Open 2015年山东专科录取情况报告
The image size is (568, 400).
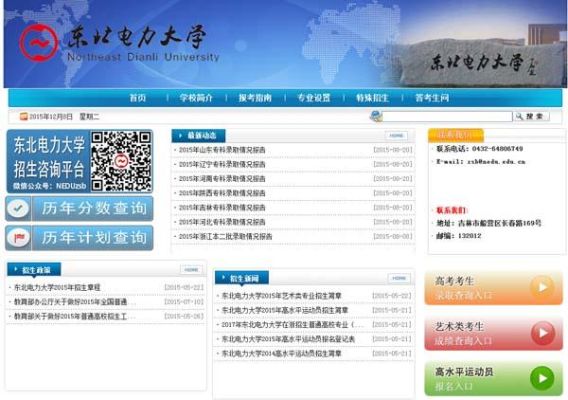222,150
